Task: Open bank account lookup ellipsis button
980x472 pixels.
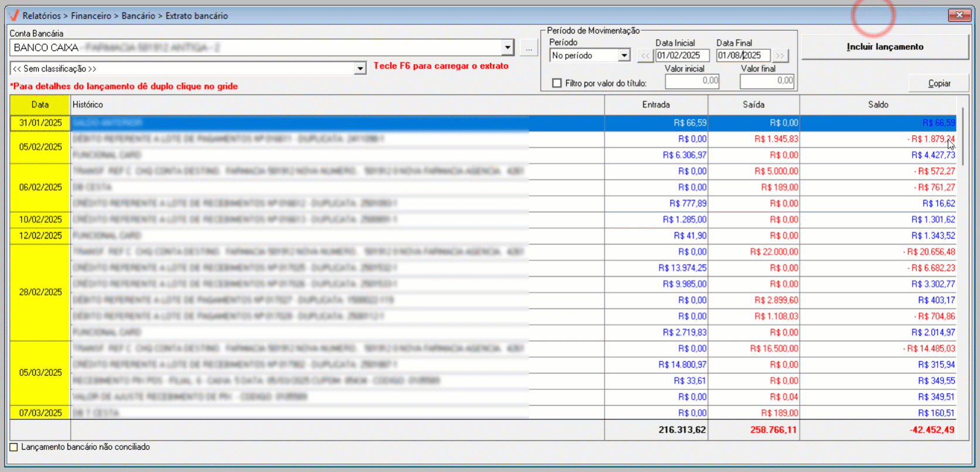Action: (529, 48)
